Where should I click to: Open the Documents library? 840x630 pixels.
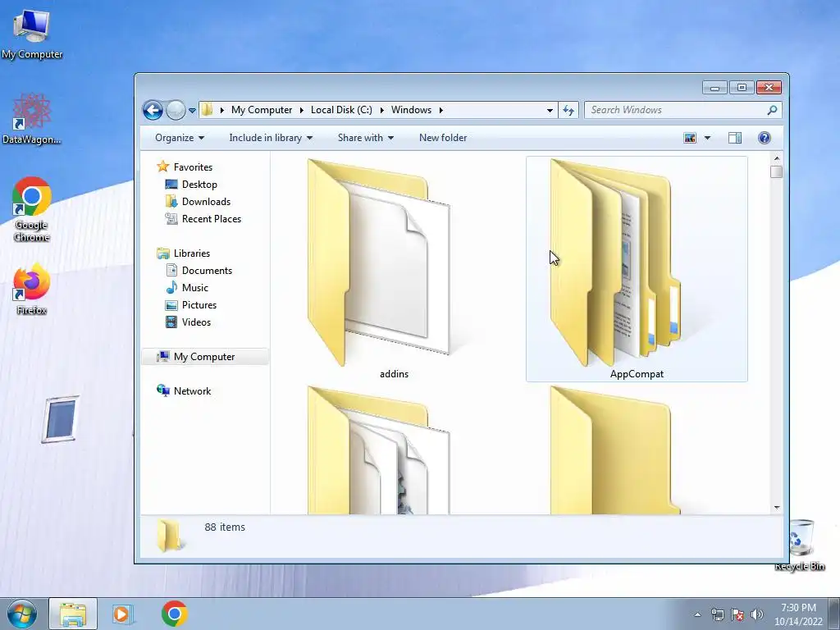click(x=207, y=271)
